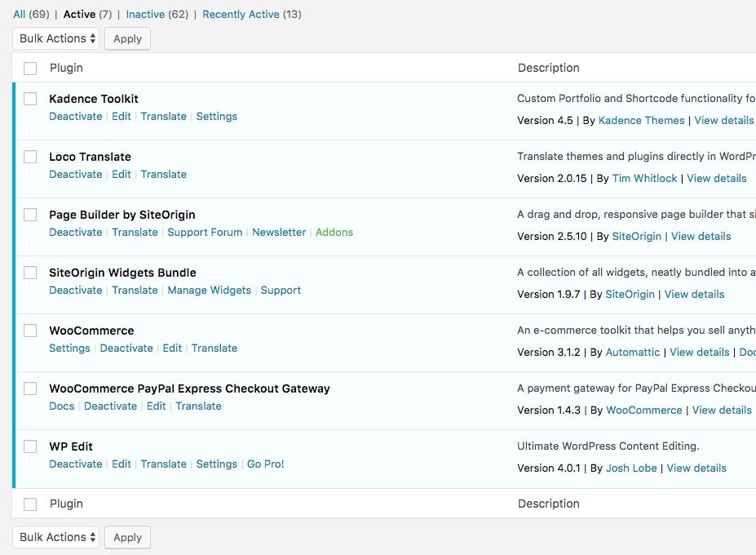This screenshot has width=756, height=555.
Task: Select all plugins with the header checkbox
Action: point(30,69)
